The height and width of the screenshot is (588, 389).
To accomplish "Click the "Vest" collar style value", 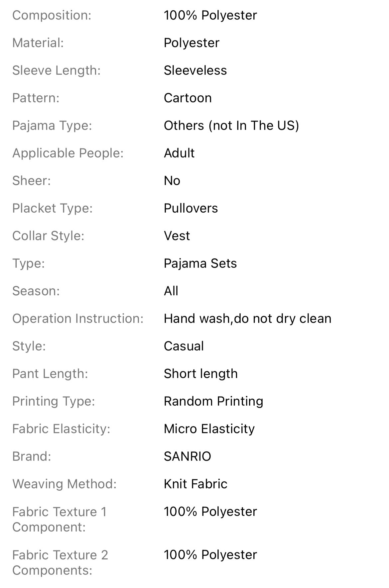I will 177,236.
